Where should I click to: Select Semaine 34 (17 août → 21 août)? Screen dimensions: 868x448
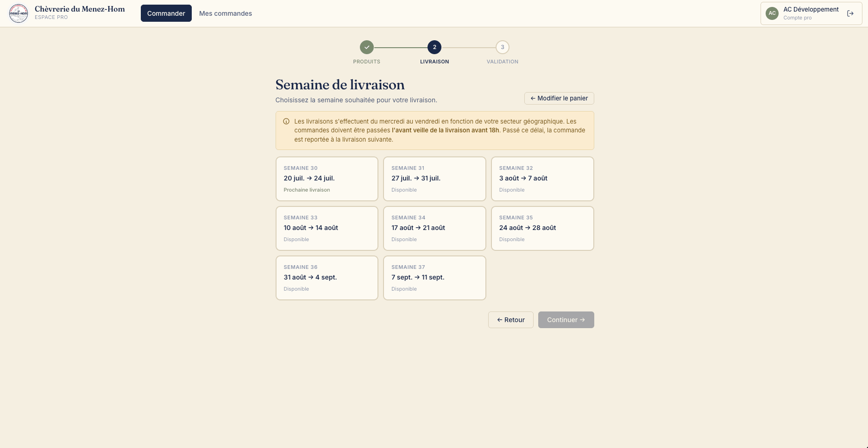point(434,229)
